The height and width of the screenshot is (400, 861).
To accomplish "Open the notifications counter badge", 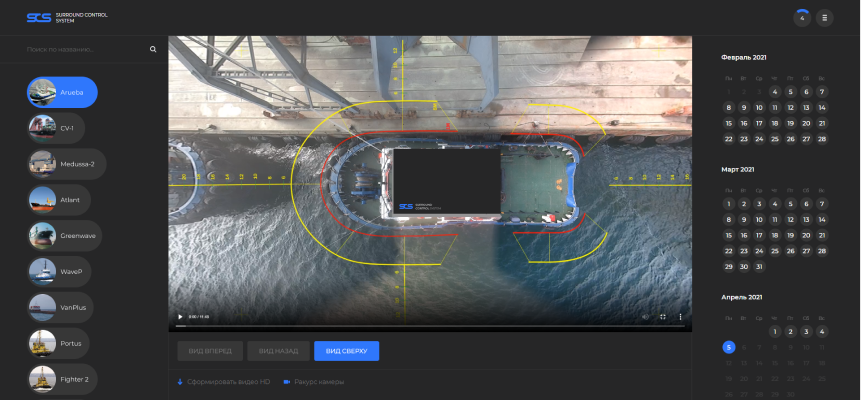I will tap(802, 17).
